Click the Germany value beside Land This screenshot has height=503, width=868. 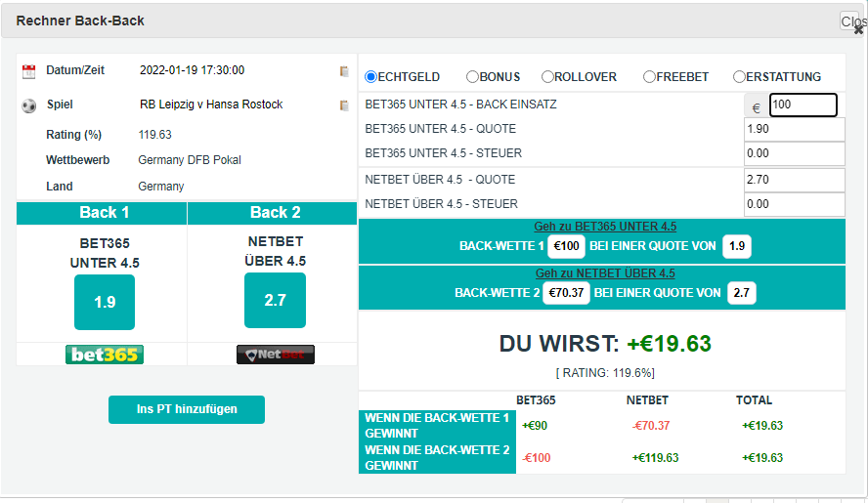[161, 187]
